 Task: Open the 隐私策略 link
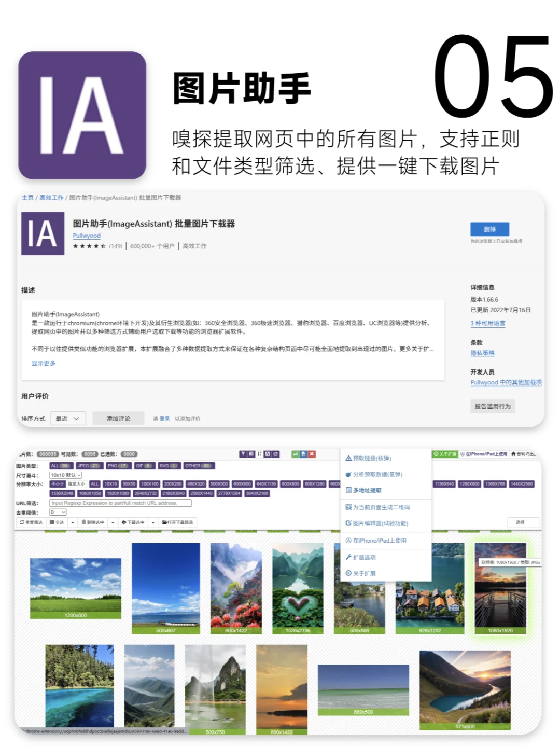pyautogui.click(x=482, y=353)
